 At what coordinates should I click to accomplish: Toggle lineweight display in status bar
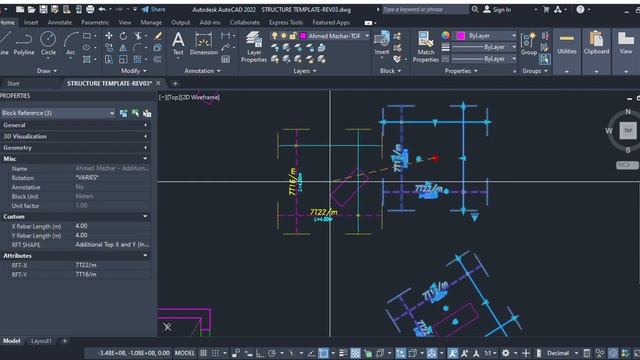343,353
